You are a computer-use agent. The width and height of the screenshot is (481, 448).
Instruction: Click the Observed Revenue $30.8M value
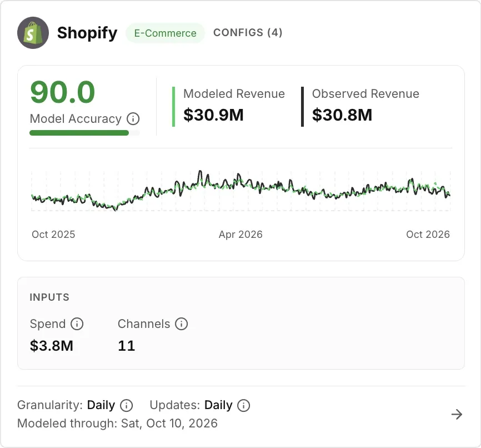coord(342,115)
